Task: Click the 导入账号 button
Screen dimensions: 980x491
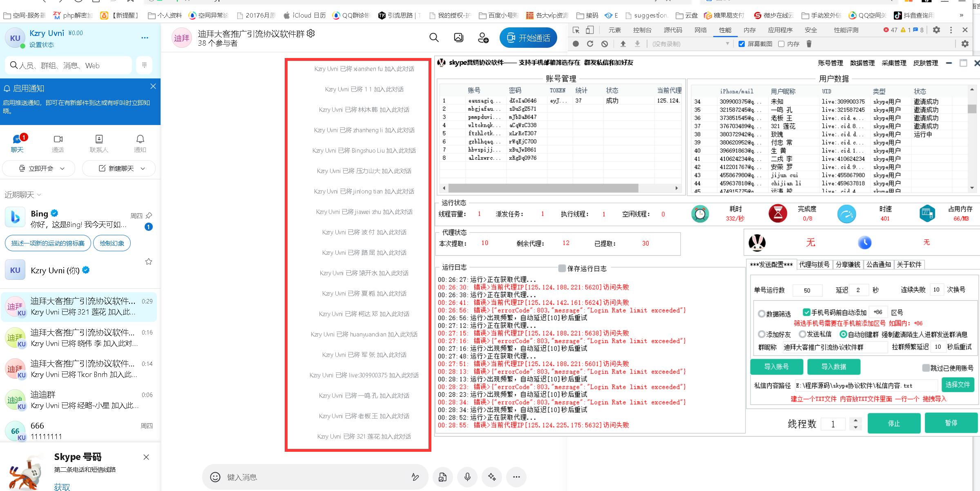Action: (776, 367)
